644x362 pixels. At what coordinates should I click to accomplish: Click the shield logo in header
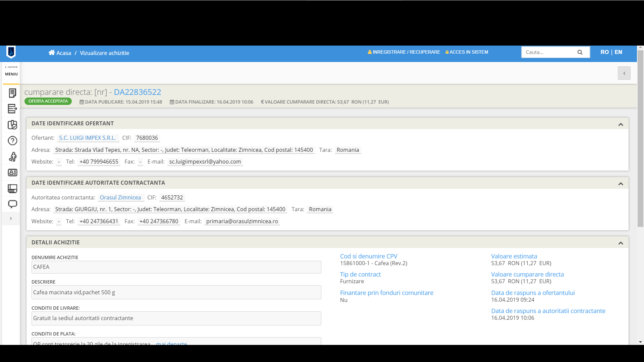[11, 52]
